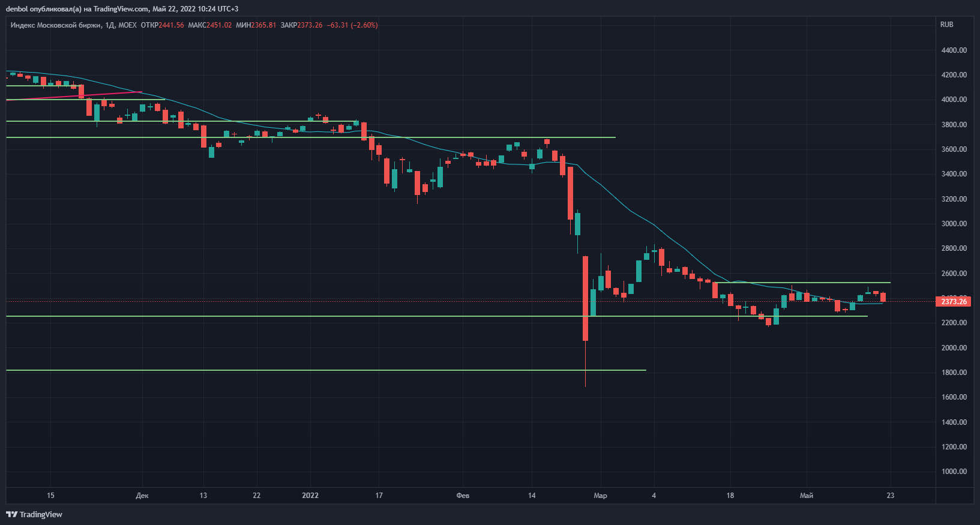Click the 4400.00 price axis label
Screen dimensions: 980x525
point(954,50)
